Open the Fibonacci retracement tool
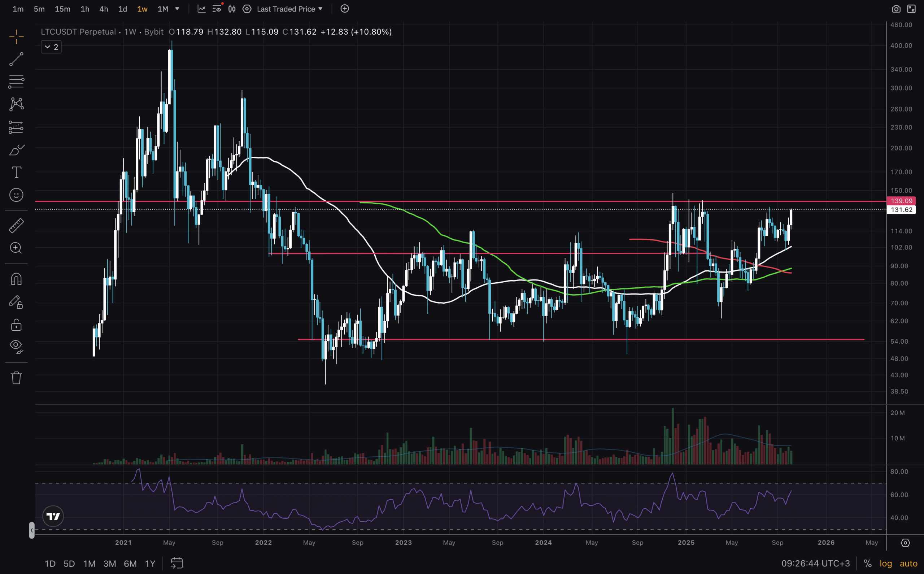This screenshot has width=924, height=574. coord(16,82)
